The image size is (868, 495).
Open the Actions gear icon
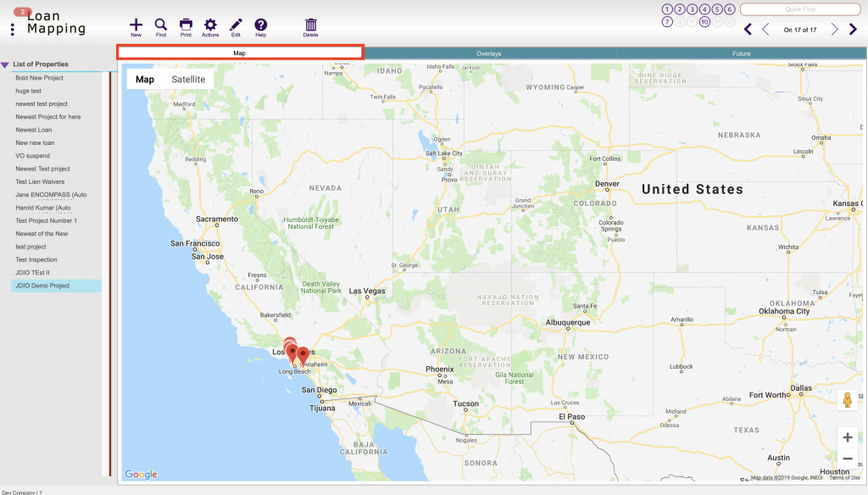point(210,23)
